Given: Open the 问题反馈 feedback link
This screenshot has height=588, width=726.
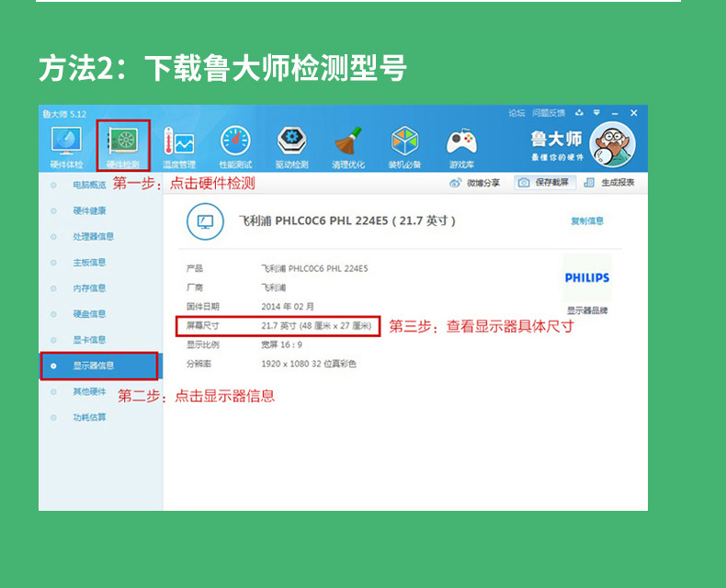Looking at the screenshot, I should [549, 113].
